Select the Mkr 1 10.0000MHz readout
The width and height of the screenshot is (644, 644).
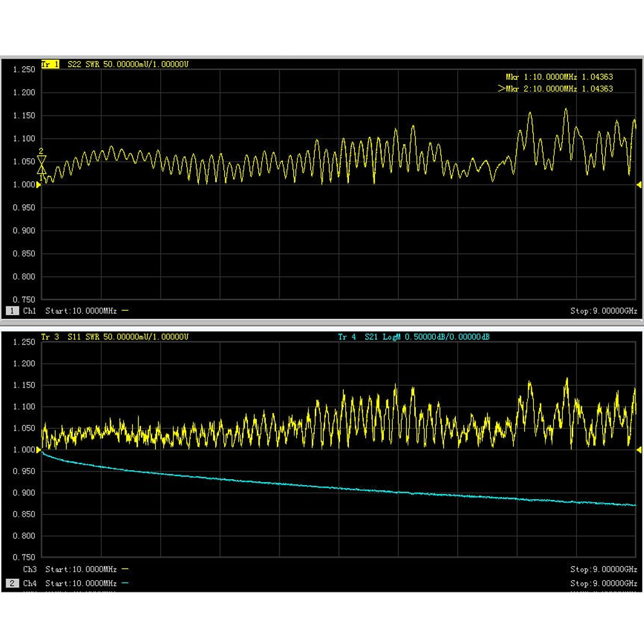(560, 77)
